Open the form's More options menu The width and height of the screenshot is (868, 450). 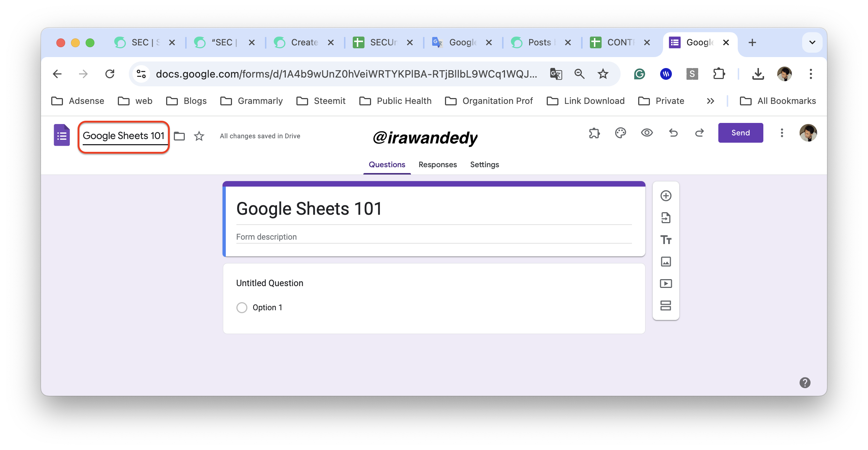[782, 133]
